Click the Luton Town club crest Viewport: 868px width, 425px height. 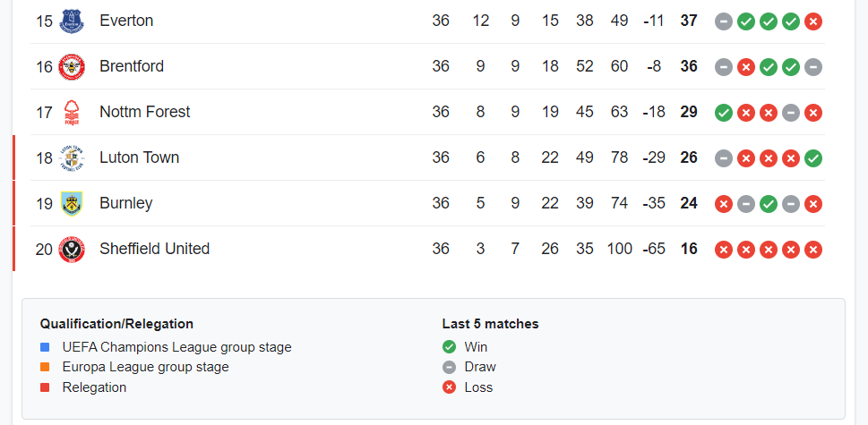click(72, 158)
